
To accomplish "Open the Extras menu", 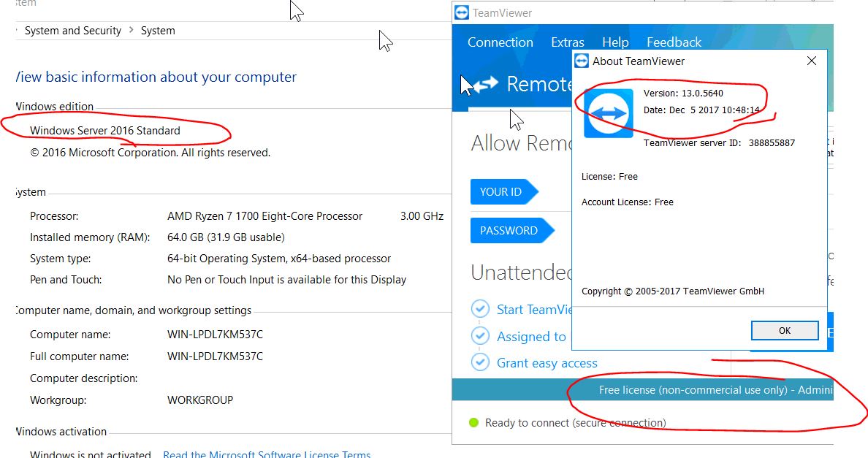I will coord(568,42).
